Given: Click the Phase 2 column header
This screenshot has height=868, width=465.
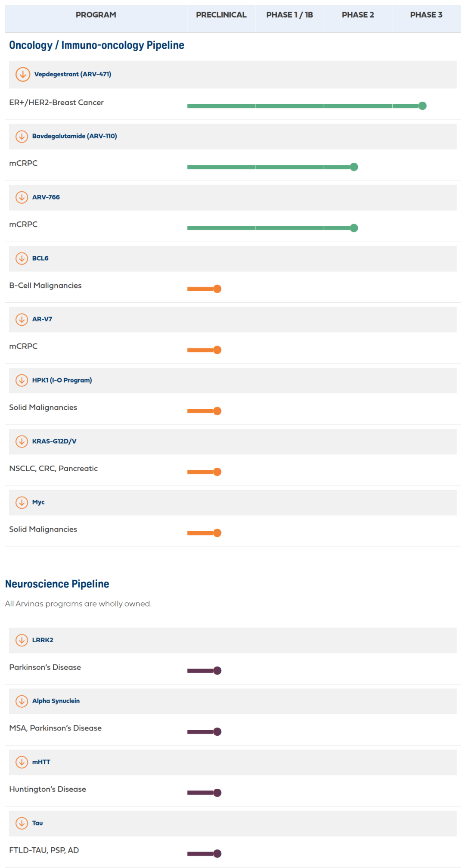Looking at the screenshot, I should point(358,15).
